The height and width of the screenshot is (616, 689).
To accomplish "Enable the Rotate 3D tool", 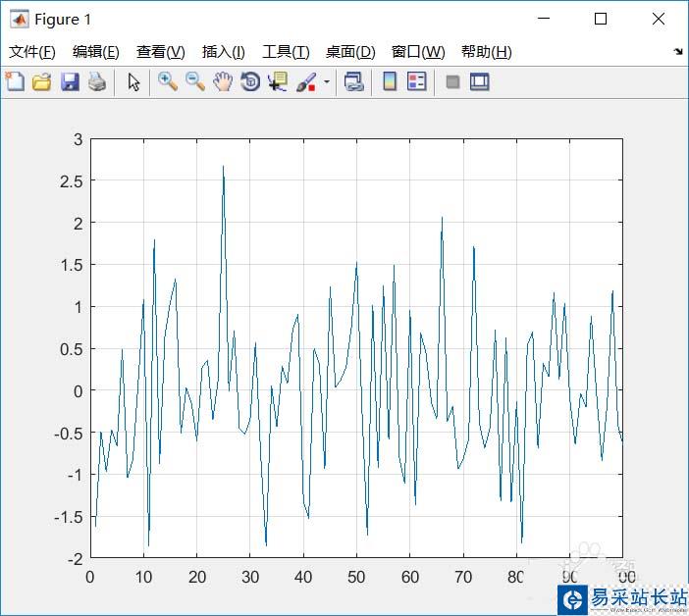I will point(250,82).
